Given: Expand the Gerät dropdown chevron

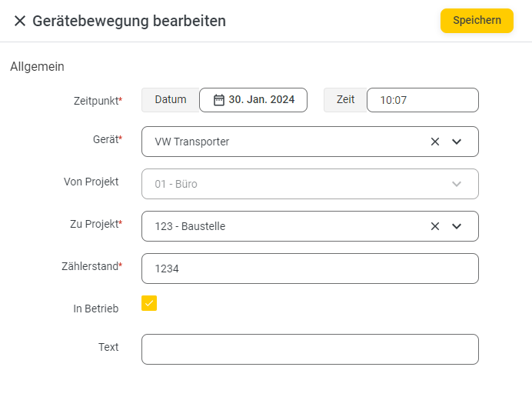Looking at the screenshot, I should click(x=457, y=142).
